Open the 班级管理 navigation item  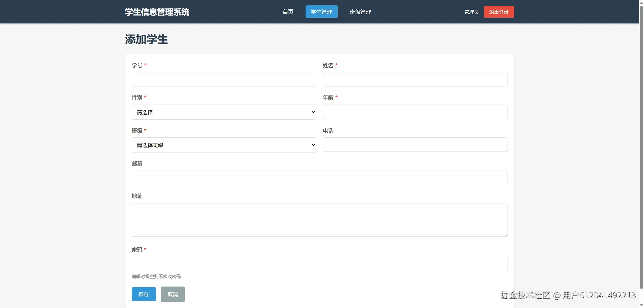[360, 12]
